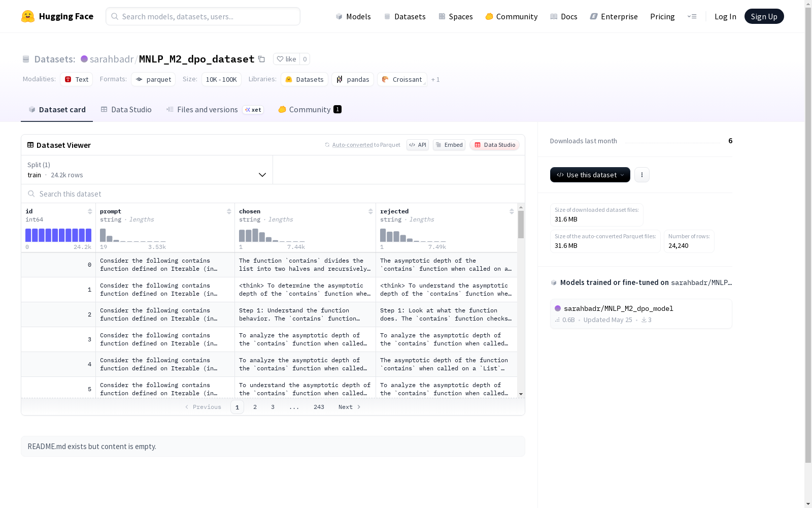Viewport: 812px width, 508px height.
Task: Open the API button in Dataset Viewer
Action: [418, 145]
